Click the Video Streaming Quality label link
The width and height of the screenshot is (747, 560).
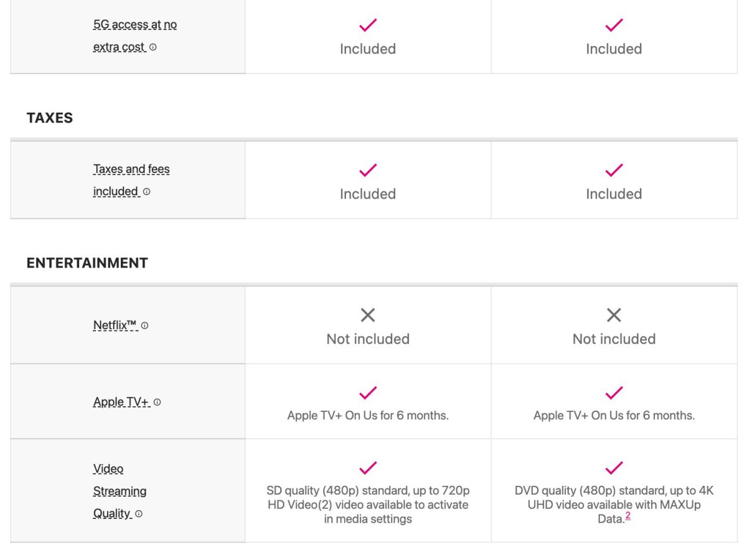click(119, 492)
